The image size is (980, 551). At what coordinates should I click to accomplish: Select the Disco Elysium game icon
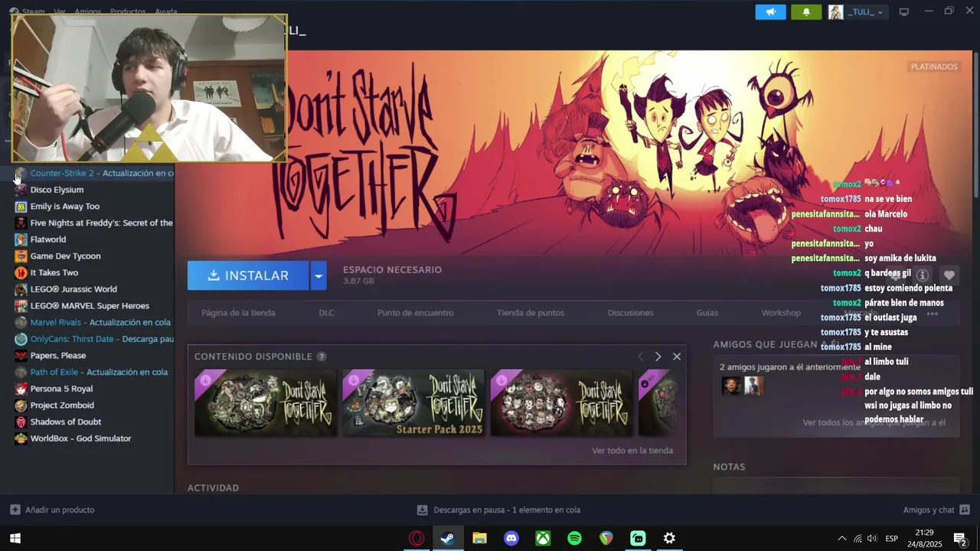pos(21,190)
